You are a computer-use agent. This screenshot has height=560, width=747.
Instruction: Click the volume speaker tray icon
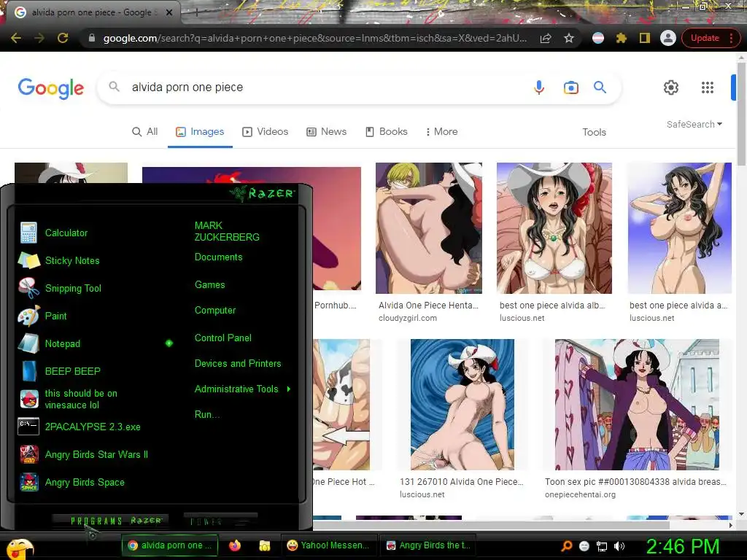[x=619, y=546]
